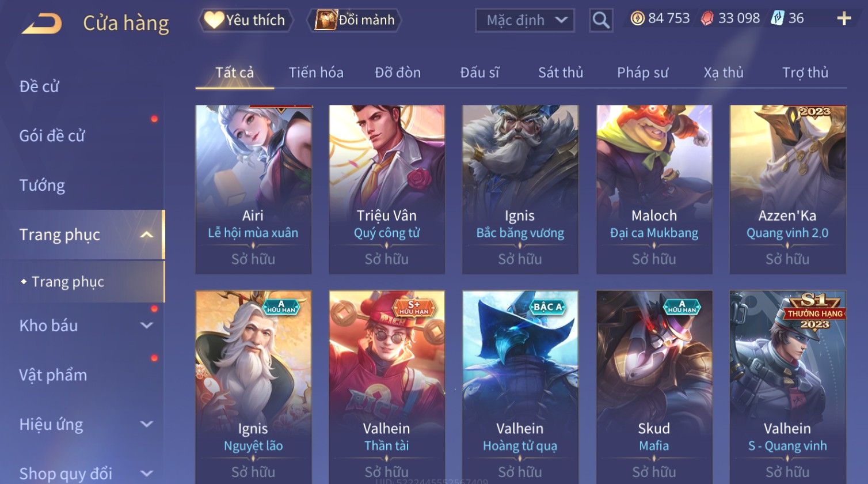Expand the Hiệu ứng sidebar section
The height and width of the screenshot is (484, 868).
coord(147,425)
